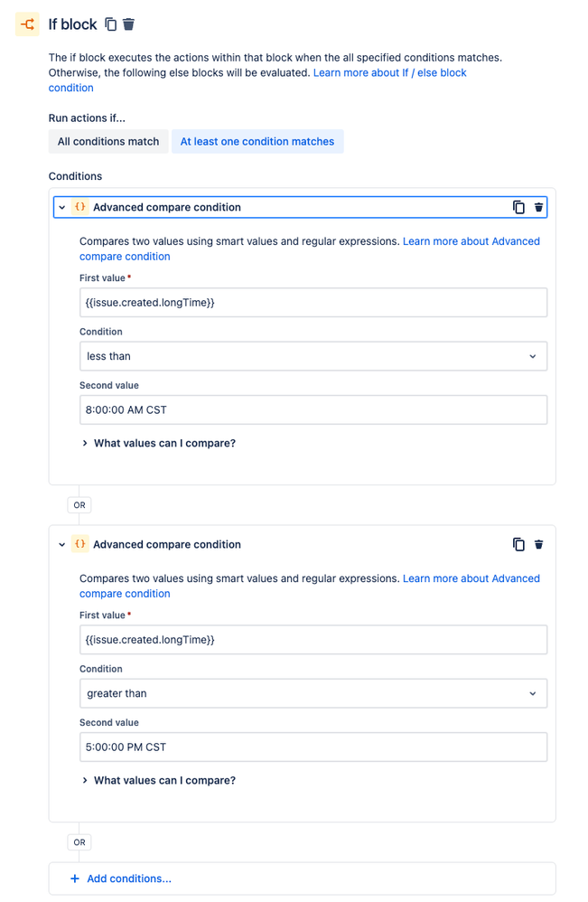
Task: Delete the second Advanced compare condition
Action: [x=539, y=544]
